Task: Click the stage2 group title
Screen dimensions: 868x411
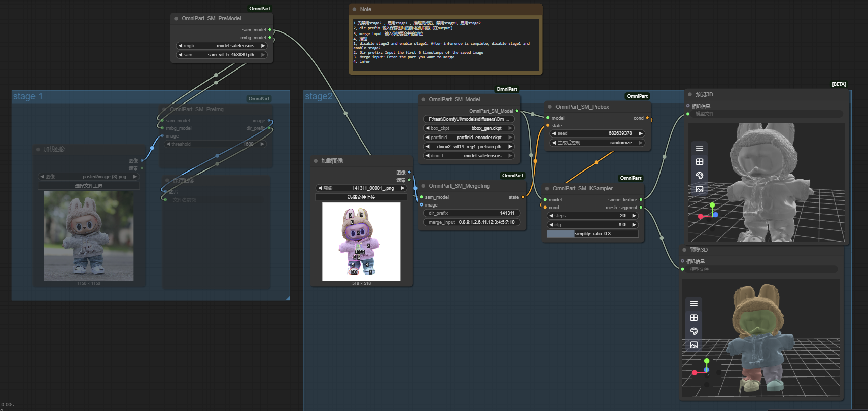Action: click(319, 96)
